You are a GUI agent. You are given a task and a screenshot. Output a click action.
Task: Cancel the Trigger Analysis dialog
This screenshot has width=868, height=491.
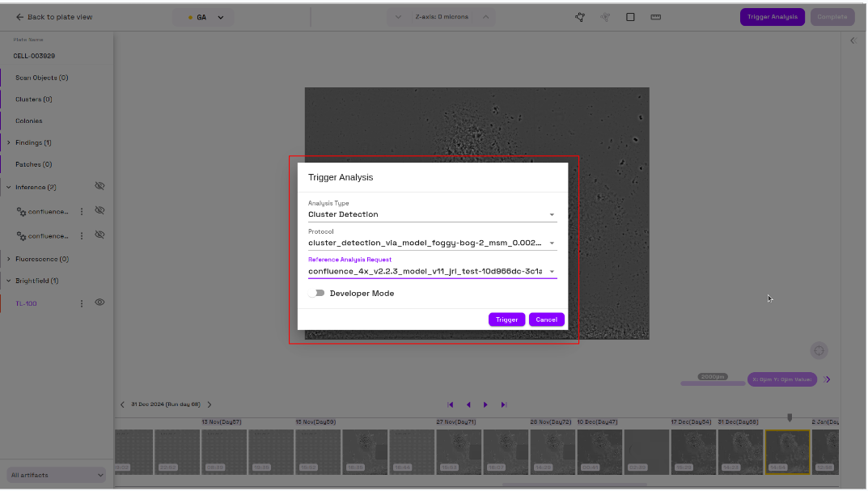click(x=546, y=320)
